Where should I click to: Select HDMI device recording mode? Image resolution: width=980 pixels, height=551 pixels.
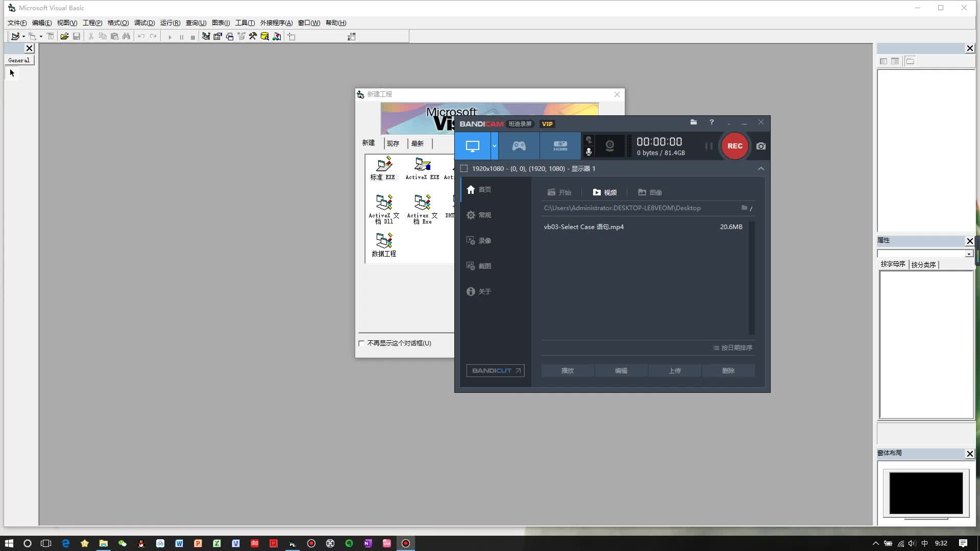tap(560, 146)
